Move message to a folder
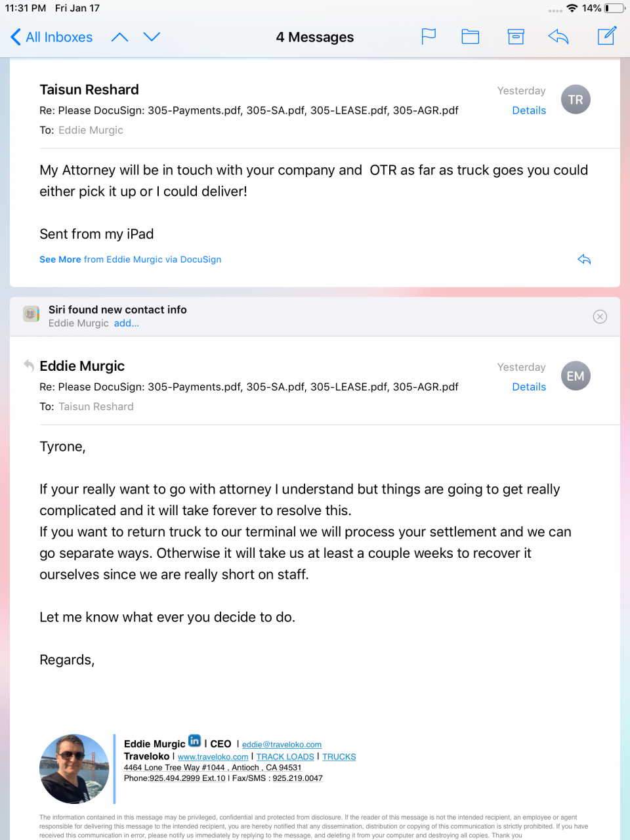This screenshot has width=630, height=840. tap(471, 37)
